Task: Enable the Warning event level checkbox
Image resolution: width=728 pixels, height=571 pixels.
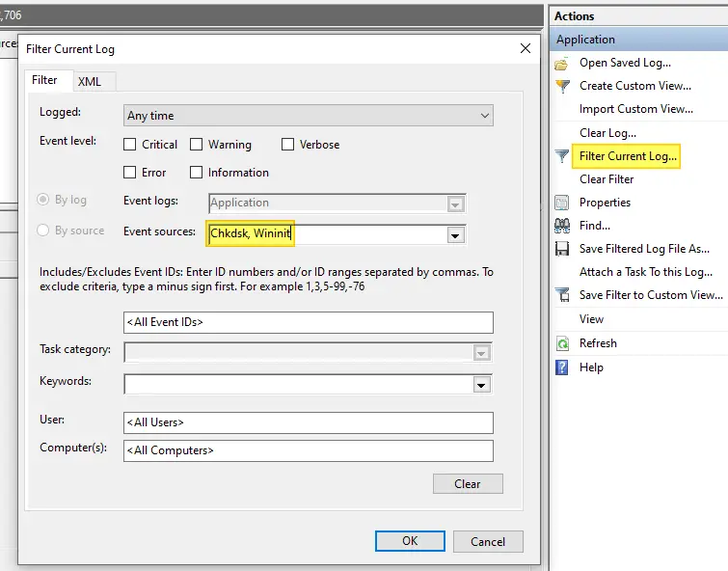Action: coord(197,145)
